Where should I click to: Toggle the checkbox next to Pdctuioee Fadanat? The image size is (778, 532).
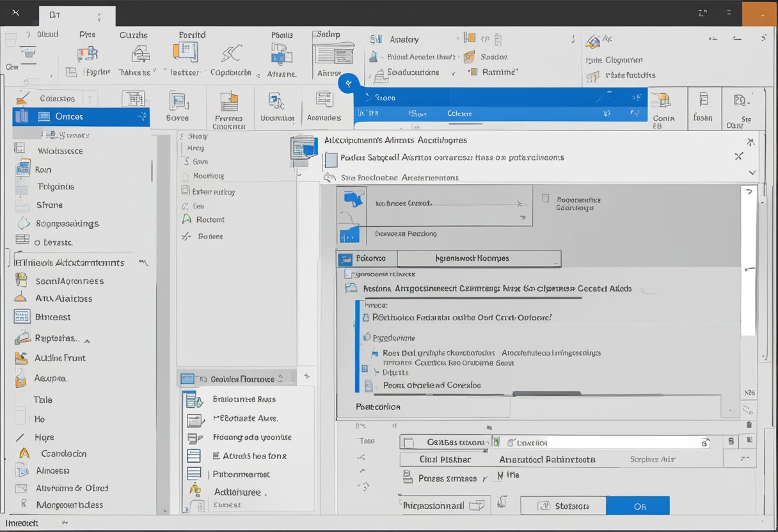(366, 317)
